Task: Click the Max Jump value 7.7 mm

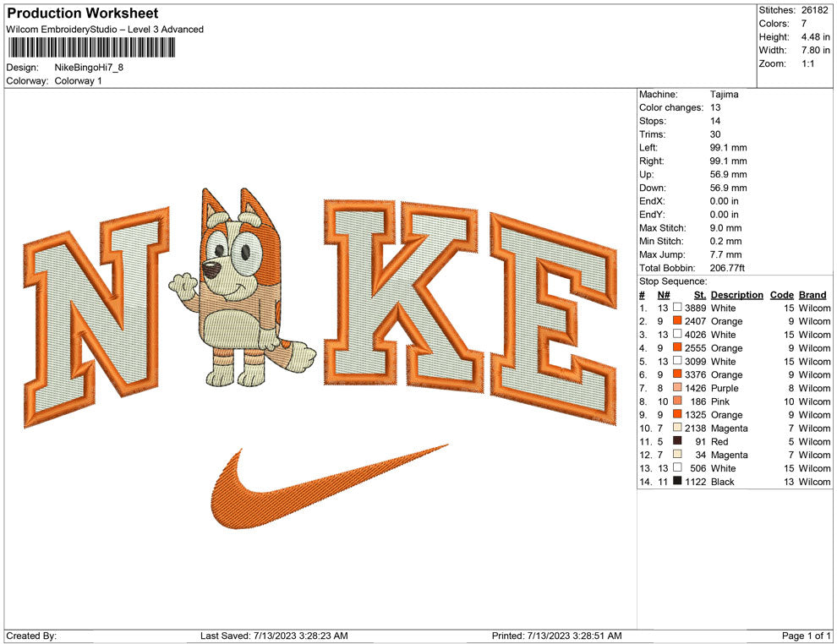Action: point(726,254)
